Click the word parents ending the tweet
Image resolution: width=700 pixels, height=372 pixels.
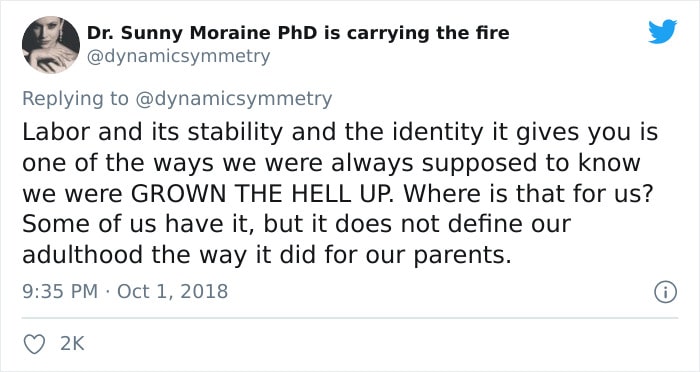point(459,256)
